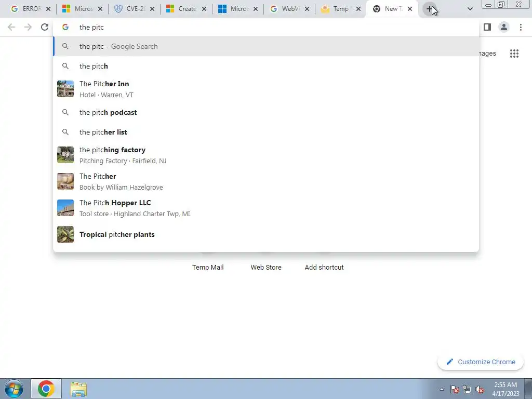Viewport: 532px width, 399px height.
Task: Close the Create tab
Action: click(x=204, y=9)
